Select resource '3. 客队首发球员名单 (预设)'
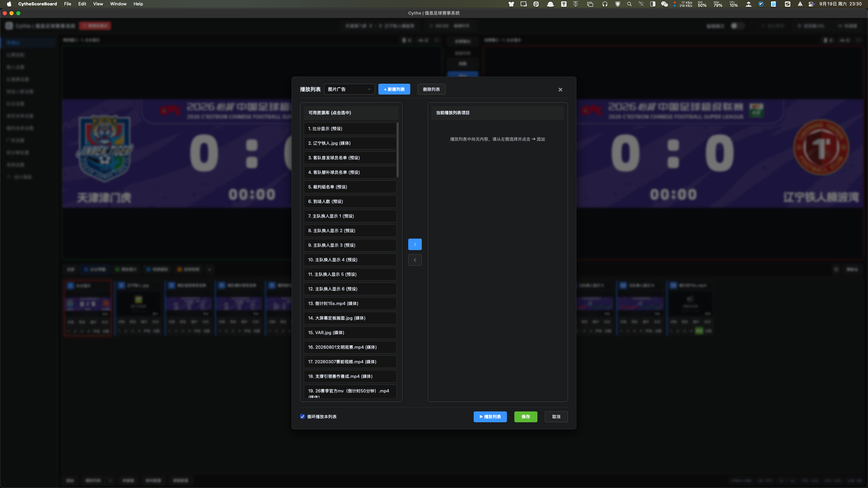The image size is (868, 488). coord(350,158)
